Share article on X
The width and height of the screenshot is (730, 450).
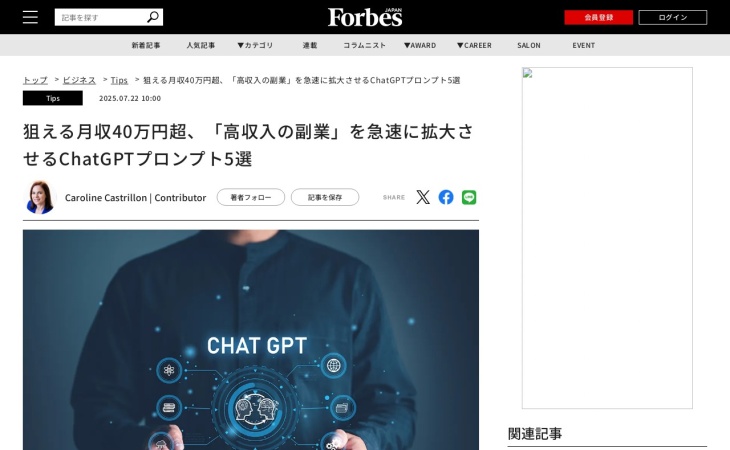pos(423,197)
